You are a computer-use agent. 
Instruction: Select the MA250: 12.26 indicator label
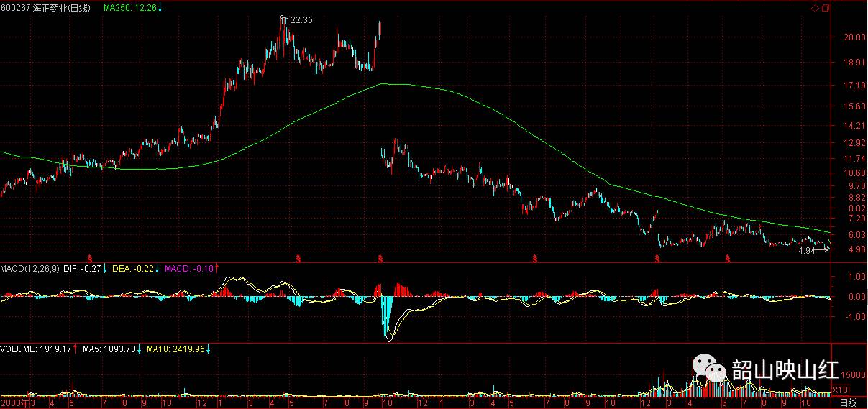(x=129, y=6)
